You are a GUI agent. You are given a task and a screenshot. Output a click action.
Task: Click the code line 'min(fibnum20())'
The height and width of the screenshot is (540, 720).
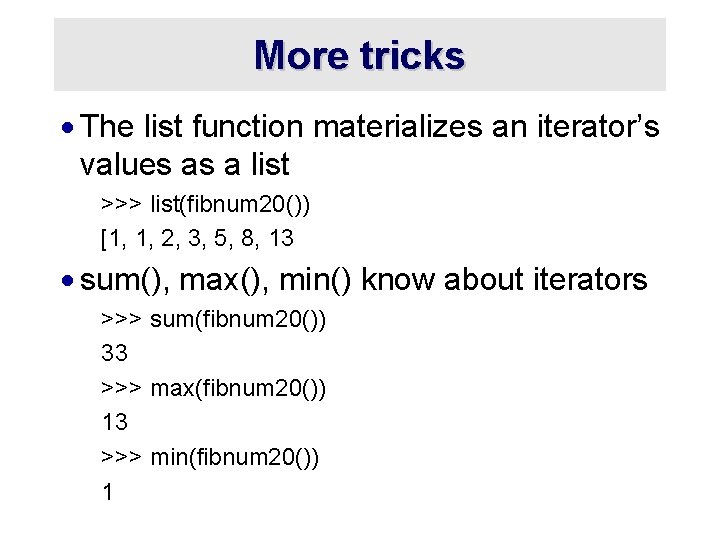pos(234,457)
